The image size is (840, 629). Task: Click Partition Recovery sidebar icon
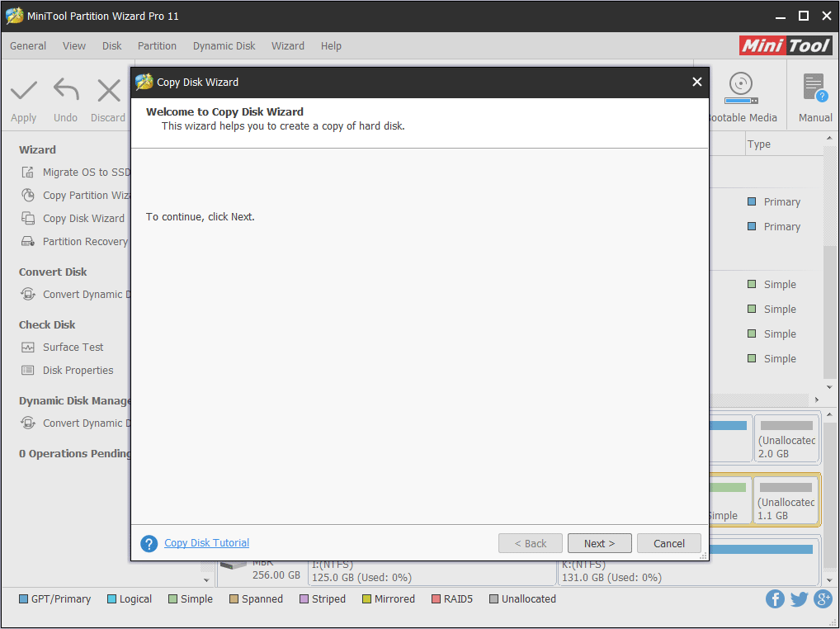pos(28,241)
